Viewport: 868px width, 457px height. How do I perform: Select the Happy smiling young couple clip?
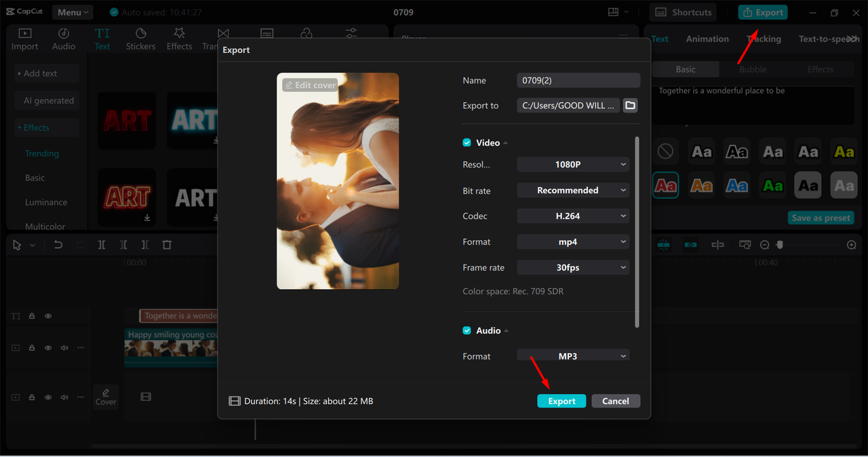[x=171, y=347]
